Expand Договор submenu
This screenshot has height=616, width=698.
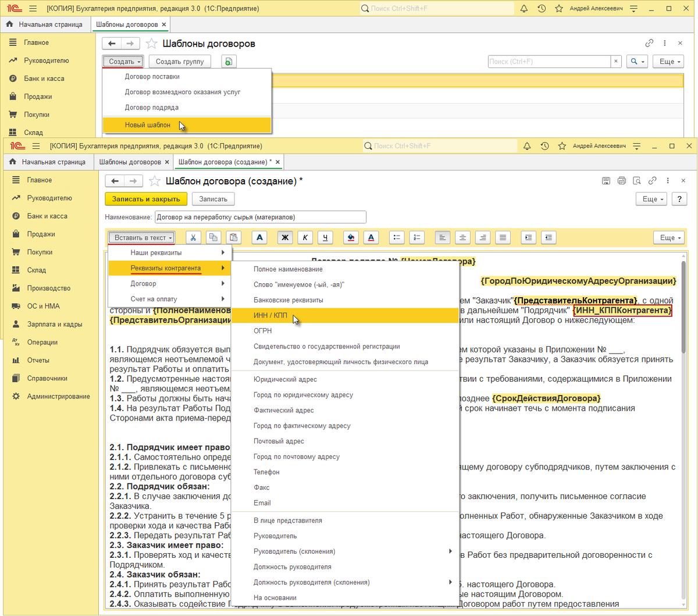coord(170,284)
